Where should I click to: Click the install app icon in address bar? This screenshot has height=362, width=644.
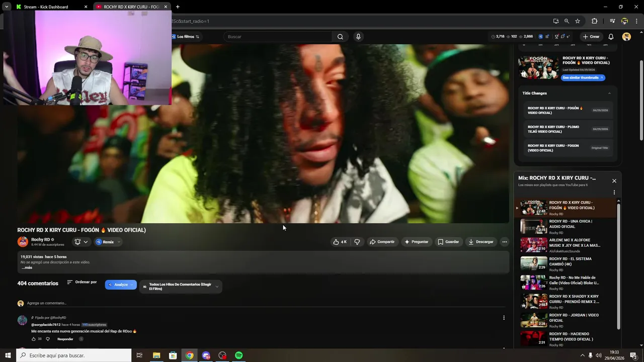pyautogui.click(x=555, y=21)
